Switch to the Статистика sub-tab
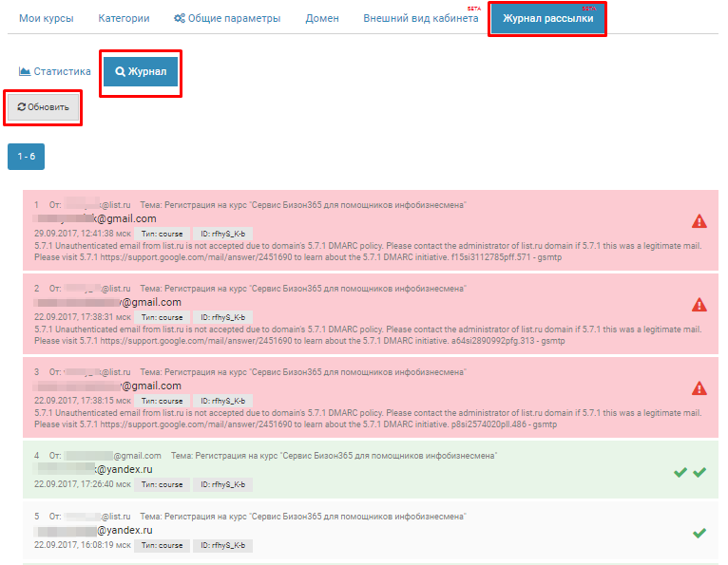 [x=55, y=71]
